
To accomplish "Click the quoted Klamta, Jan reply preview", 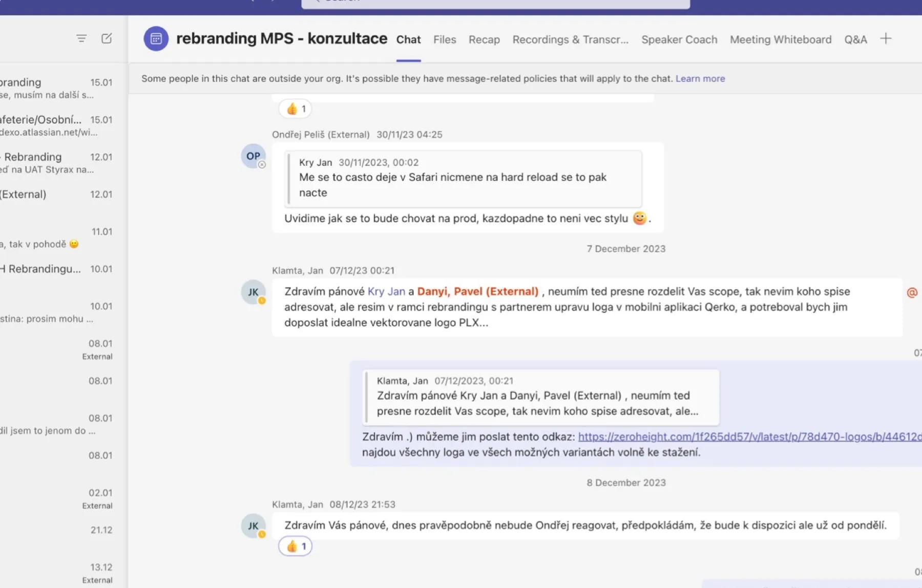I will 540,397.
